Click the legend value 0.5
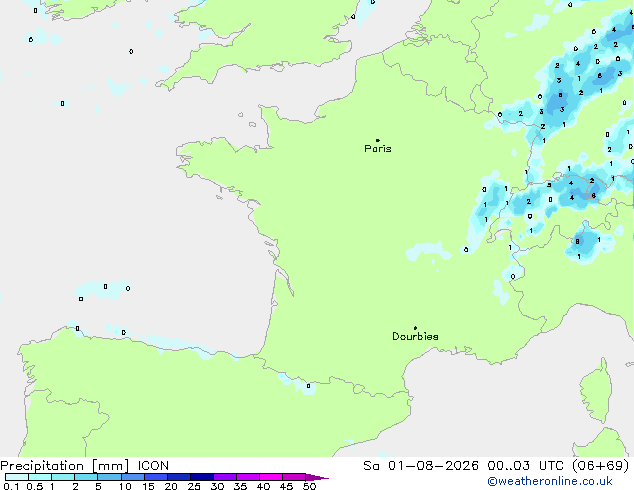The width and height of the screenshot is (634, 490). 35,486
